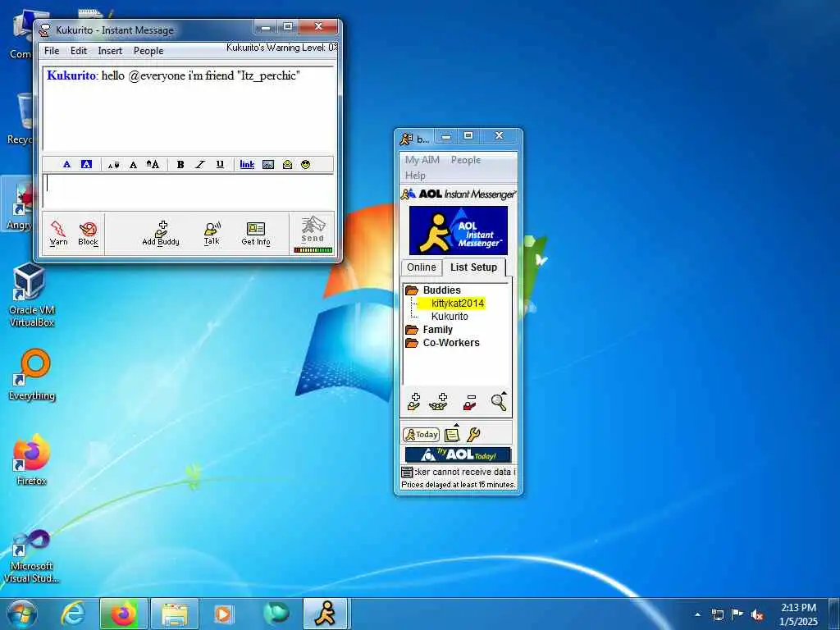The width and height of the screenshot is (840, 630).
Task: Send the instant message
Action: coord(313,230)
